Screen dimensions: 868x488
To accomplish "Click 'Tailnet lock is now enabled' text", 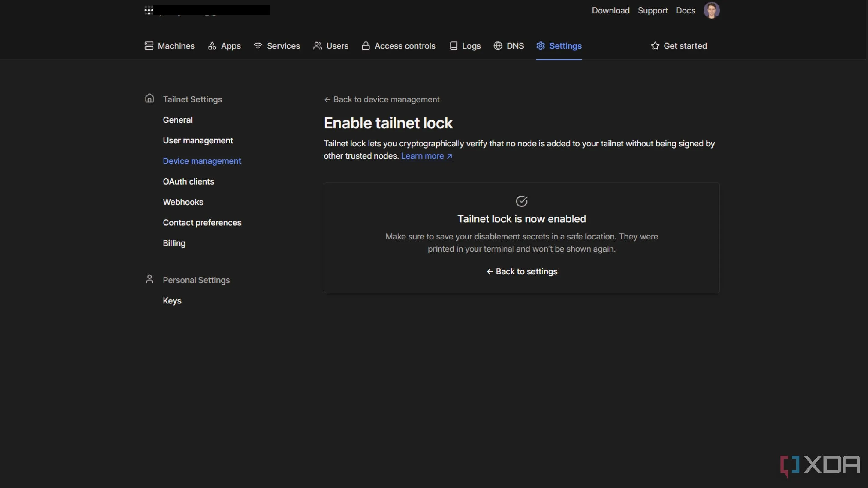I will pyautogui.click(x=522, y=219).
